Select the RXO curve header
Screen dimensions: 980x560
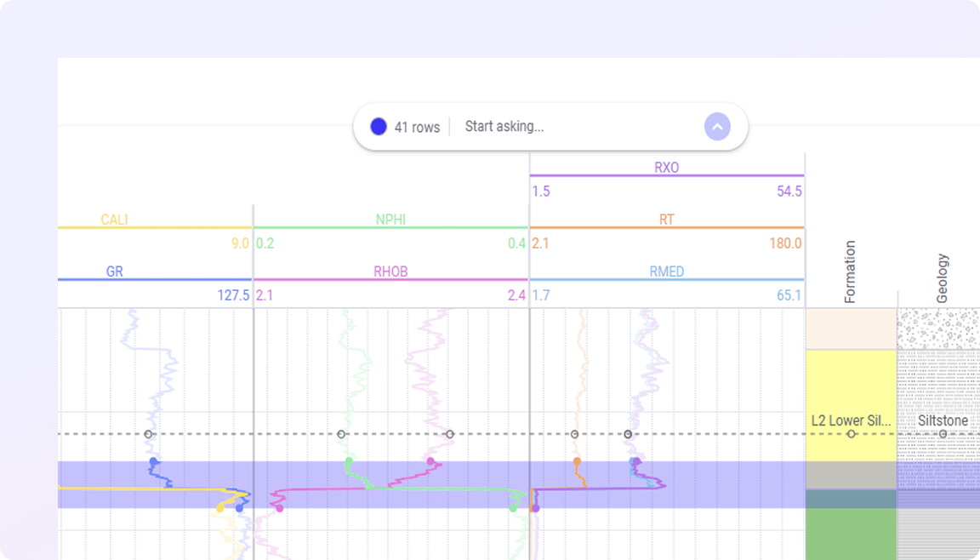[666, 168]
